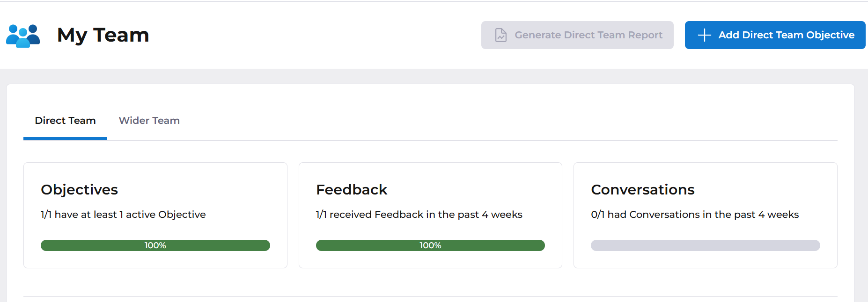Click the "0/1 had Conversations" summary text
The height and width of the screenshot is (302, 868).
[x=695, y=215]
